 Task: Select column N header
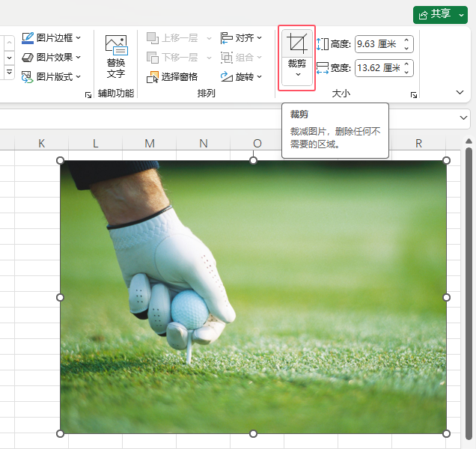pyautogui.click(x=204, y=143)
